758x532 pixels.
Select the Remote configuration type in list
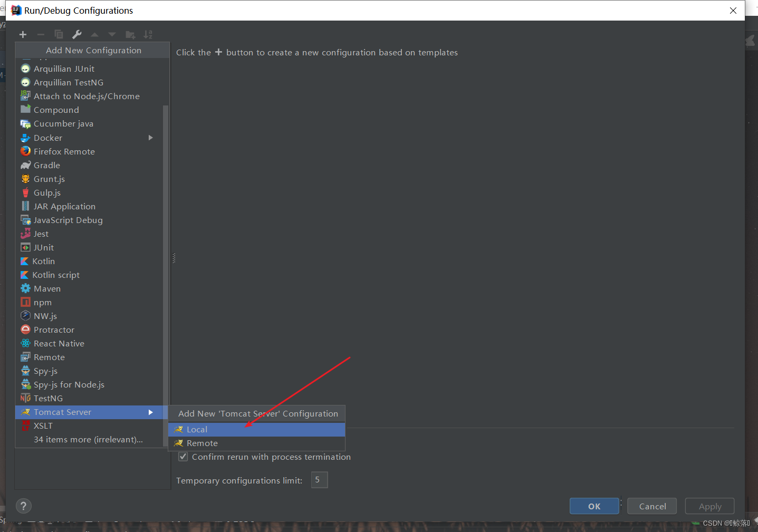(89, 357)
